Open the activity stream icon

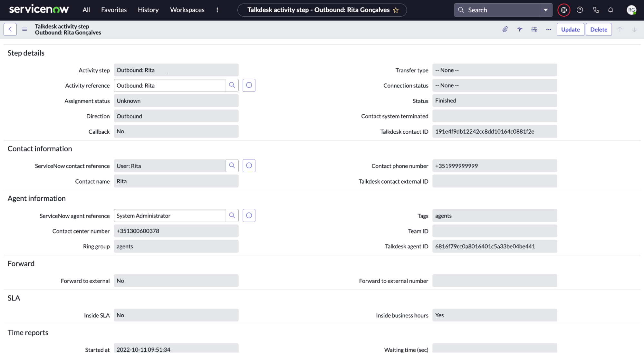[x=520, y=29]
